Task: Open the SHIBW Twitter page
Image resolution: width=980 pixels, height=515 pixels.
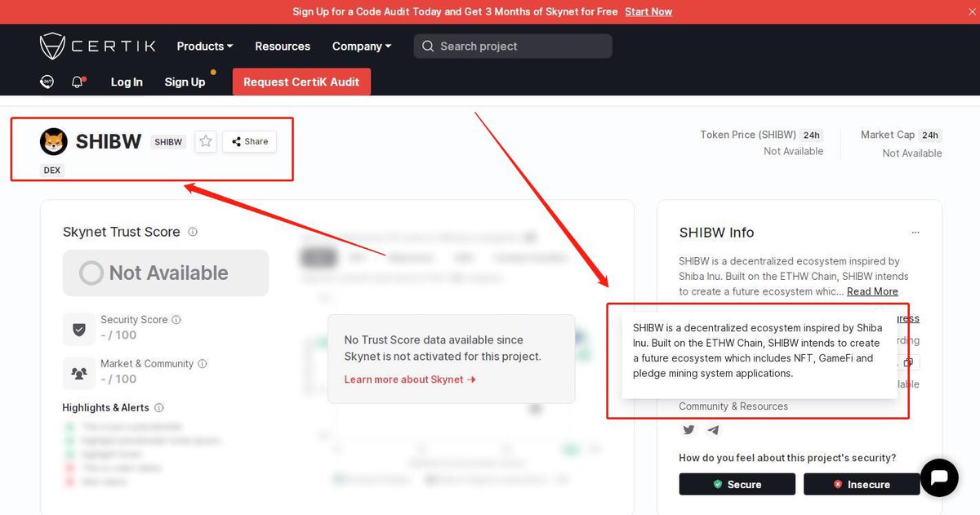Action: point(689,430)
